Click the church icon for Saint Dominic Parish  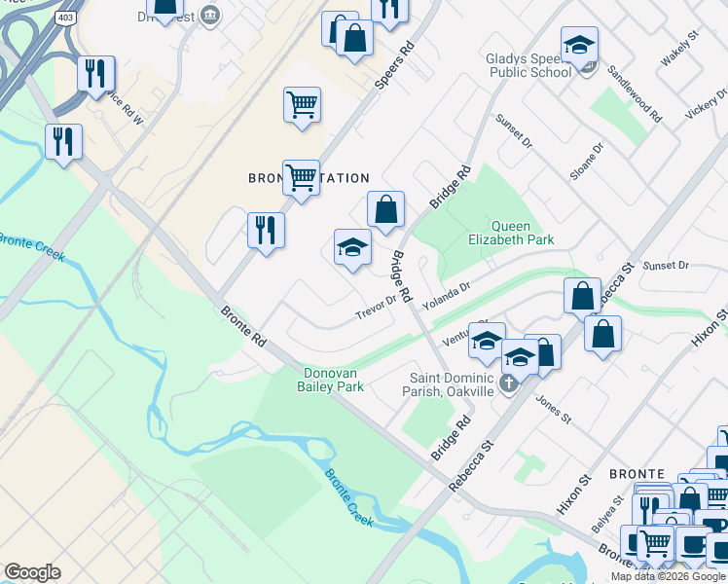pyautogui.click(x=508, y=384)
